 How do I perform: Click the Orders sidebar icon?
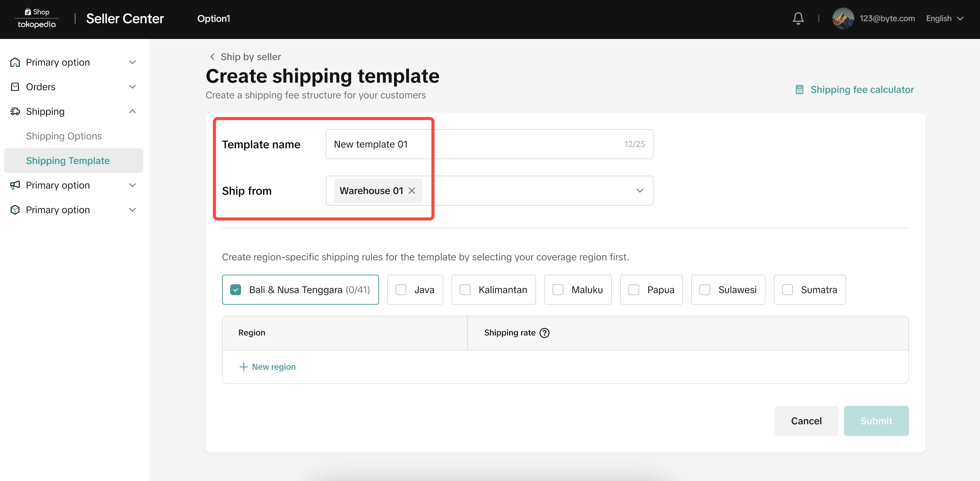point(15,87)
